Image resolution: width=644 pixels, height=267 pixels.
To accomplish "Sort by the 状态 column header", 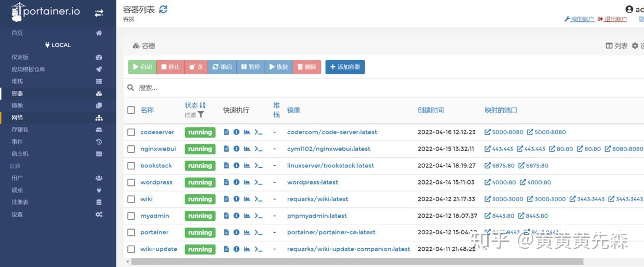I will click(x=195, y=105).
